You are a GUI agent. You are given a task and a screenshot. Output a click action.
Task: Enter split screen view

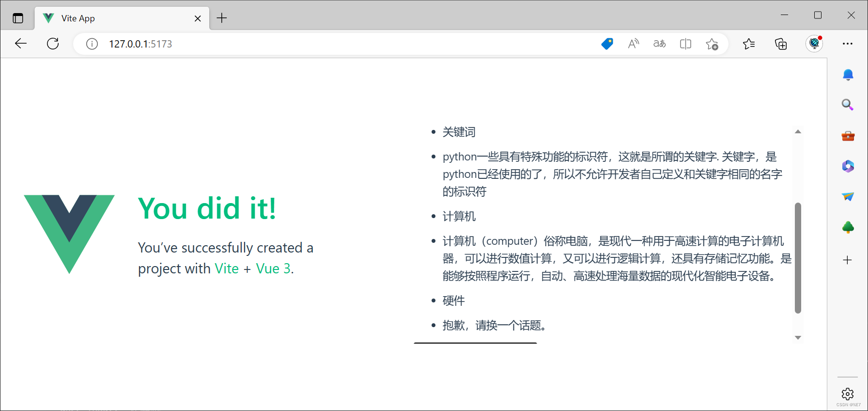pos(685,44)
